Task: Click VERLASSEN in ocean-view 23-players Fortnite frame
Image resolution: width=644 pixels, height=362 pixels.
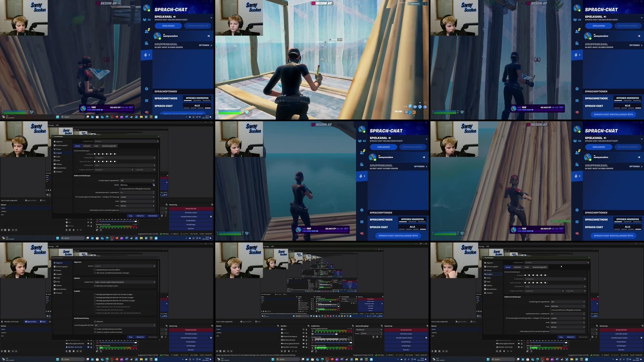Action: (383, 147)
